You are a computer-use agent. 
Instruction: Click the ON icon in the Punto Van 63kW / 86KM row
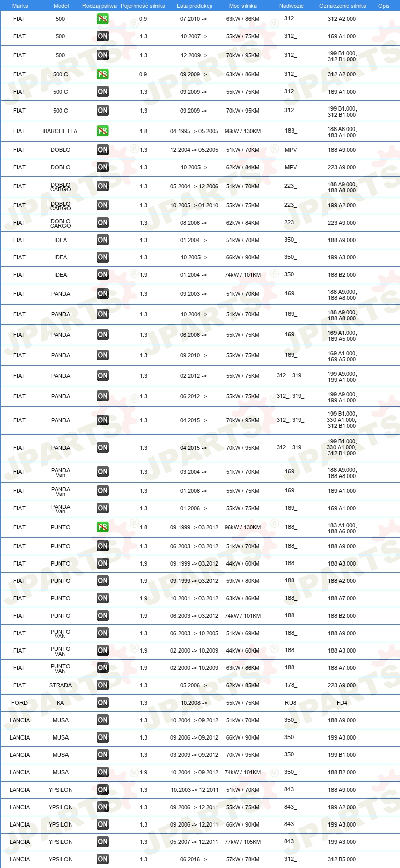coord(103,668)
